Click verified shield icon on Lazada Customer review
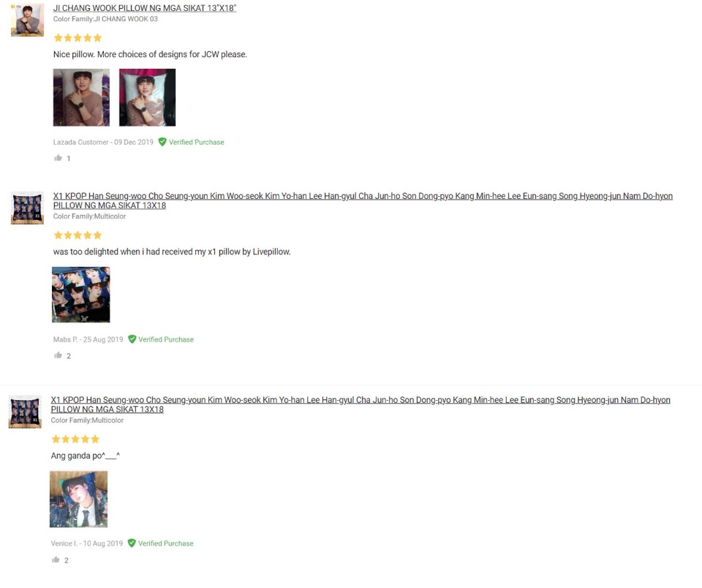Screen dimensions: 702x588 pos(162,142)
